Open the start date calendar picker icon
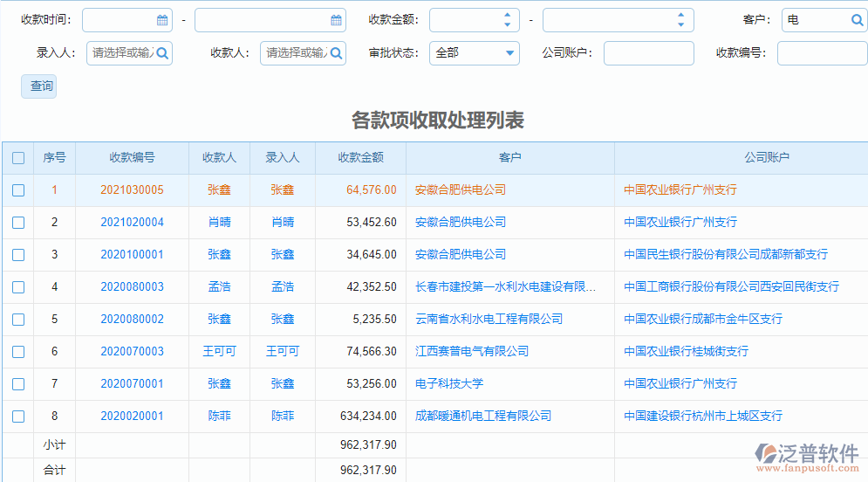868x482 pixels. coord(162,20)
